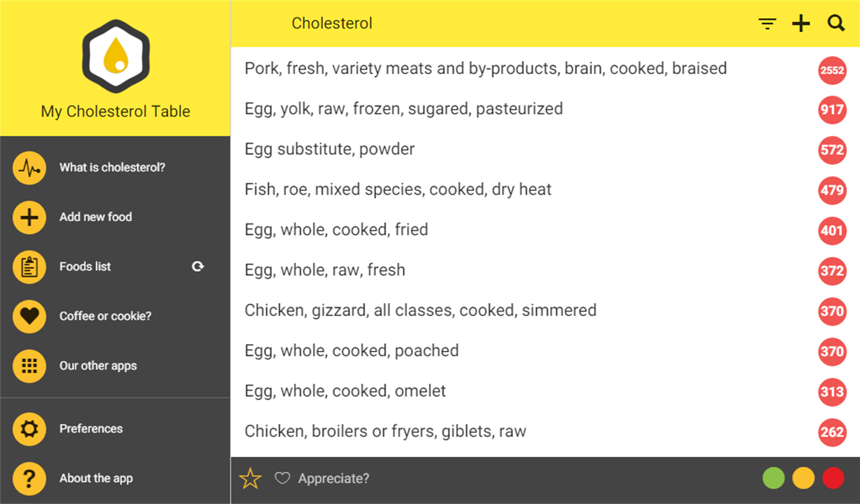This screenshot has height=504, width=860.
Task: Select the green color filter dot
Action: click(x=774, y=478)
